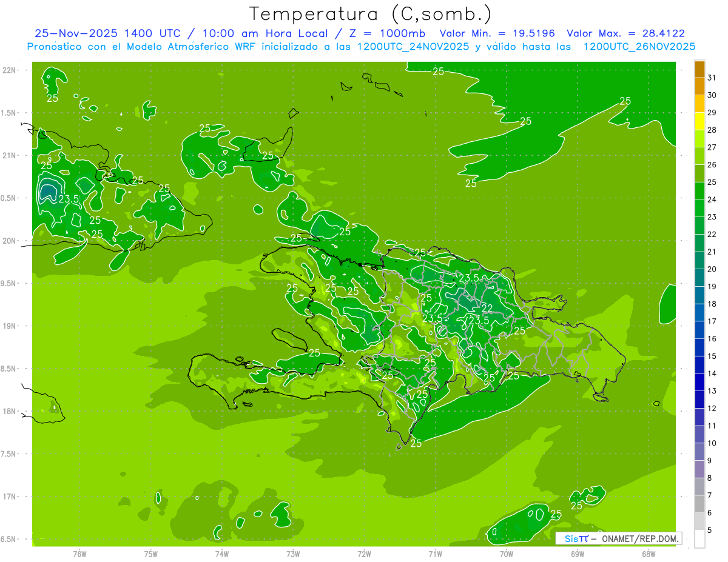Pick the purple legend swatch between 8 and 9
Screen dimensions: 728x562
[x=699, y=469]
